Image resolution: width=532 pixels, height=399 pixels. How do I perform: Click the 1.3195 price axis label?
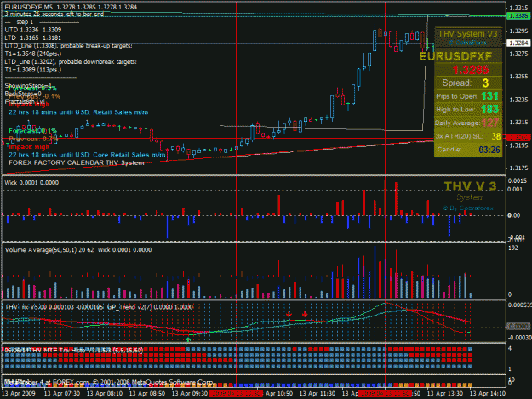click(518, 145)
